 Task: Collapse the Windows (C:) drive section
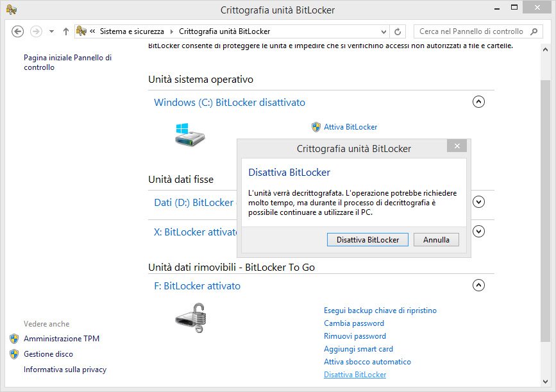click(x=478, y=101)
